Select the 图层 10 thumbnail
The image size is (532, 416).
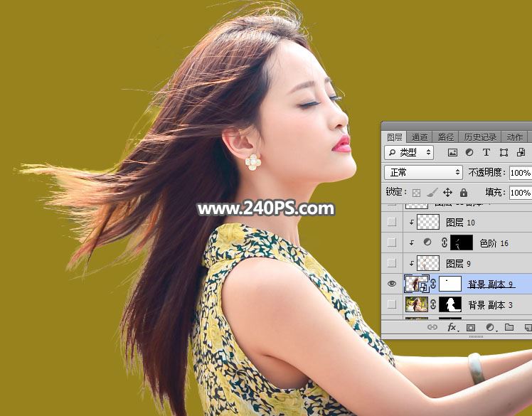click(x=428, y=223)
